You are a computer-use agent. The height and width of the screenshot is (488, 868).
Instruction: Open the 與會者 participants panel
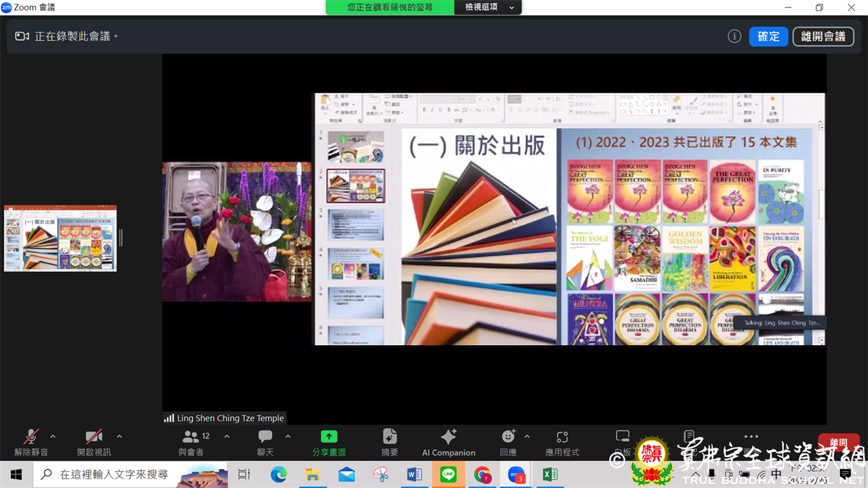point(192,442)
